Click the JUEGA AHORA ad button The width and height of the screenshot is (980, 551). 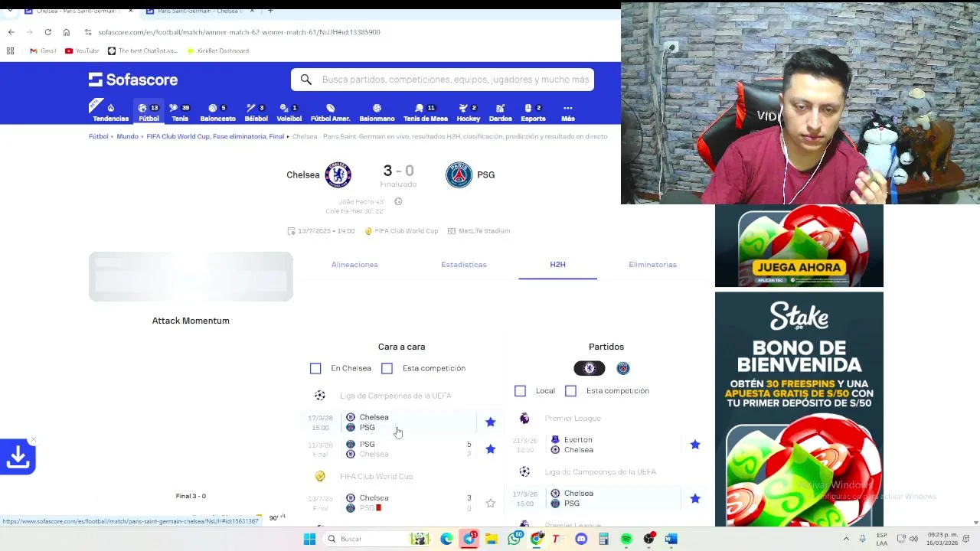(799, 267)
